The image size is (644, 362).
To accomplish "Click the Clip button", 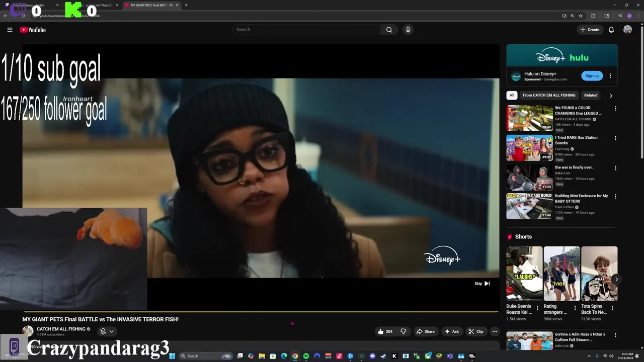I will pos(475,331).
